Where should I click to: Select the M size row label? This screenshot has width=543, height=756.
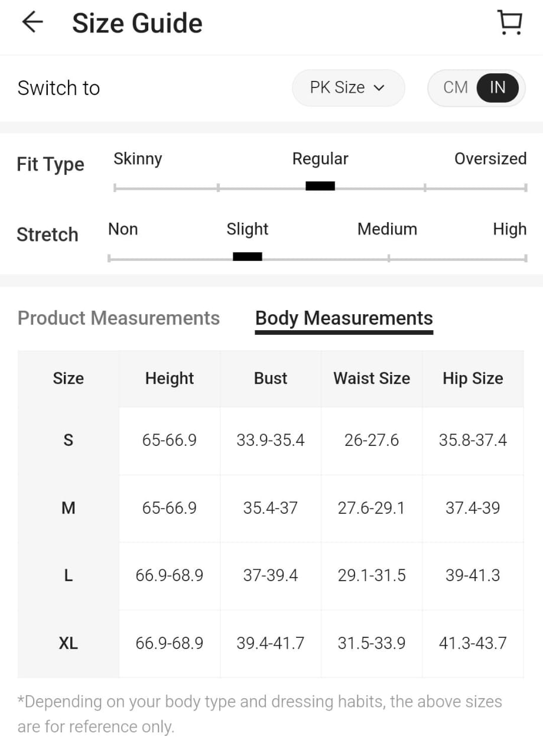(x=68, y=508)
